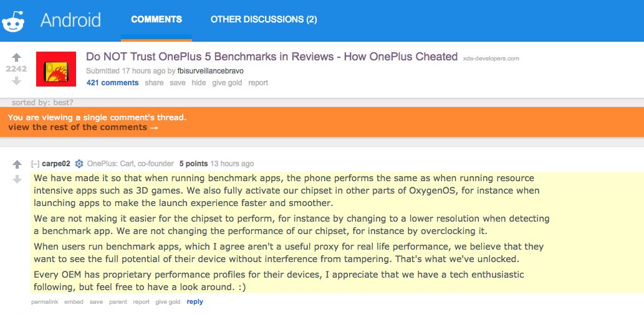This screenshot has height=315, width=644.
Task: View the rest of the comments
Action: point(83,127)
